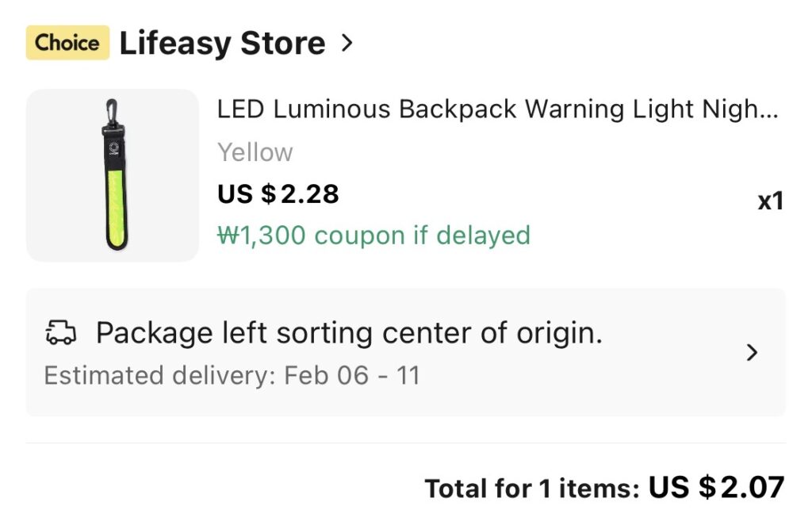Expand the store chevron beside Lifeasy Store

(346, 43)
